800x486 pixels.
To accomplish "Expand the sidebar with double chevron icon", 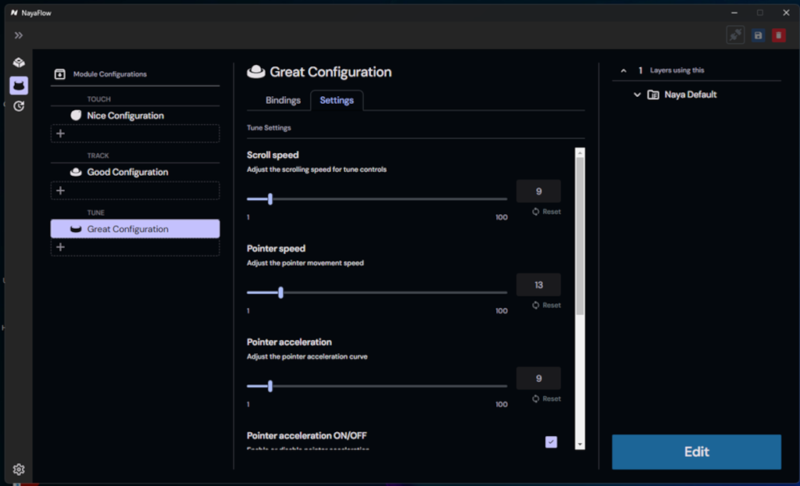I will [x=18, y=35].
